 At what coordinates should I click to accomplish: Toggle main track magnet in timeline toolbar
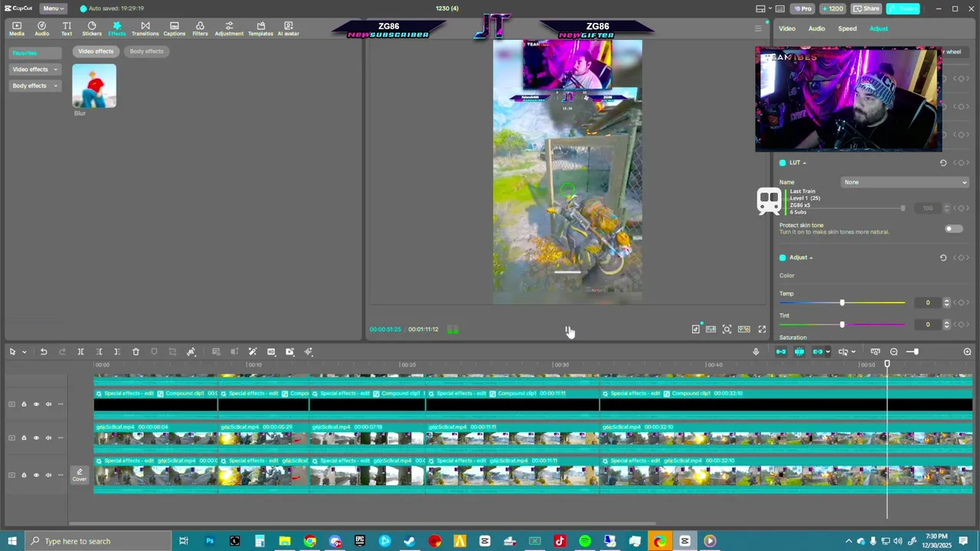click(781, 352)
